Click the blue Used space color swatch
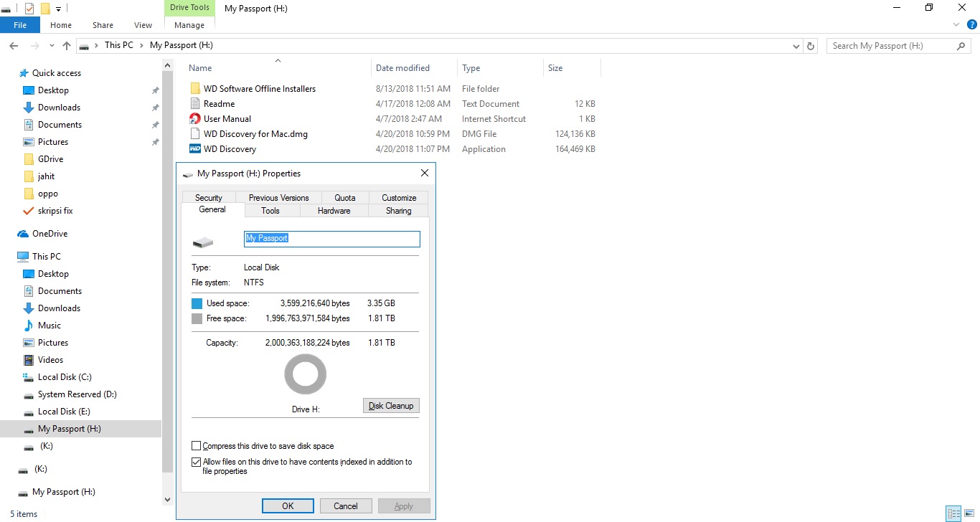 [x=197, y=303]
